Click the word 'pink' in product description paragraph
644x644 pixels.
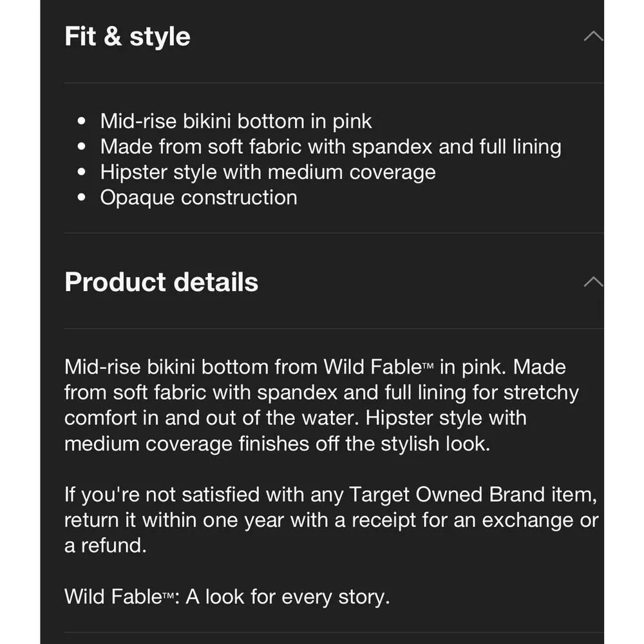[482, 367]
